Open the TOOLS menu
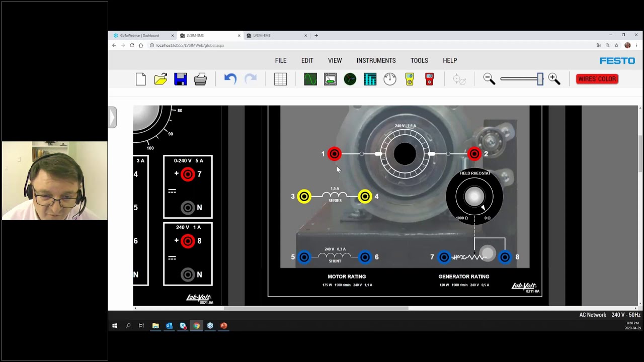The width and height of the screenshot is (644, 362). 419,60
